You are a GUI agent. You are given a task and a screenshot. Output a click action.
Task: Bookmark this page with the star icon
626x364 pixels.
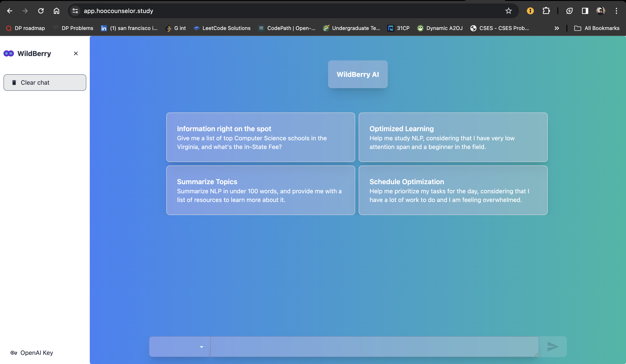point(508,11)
